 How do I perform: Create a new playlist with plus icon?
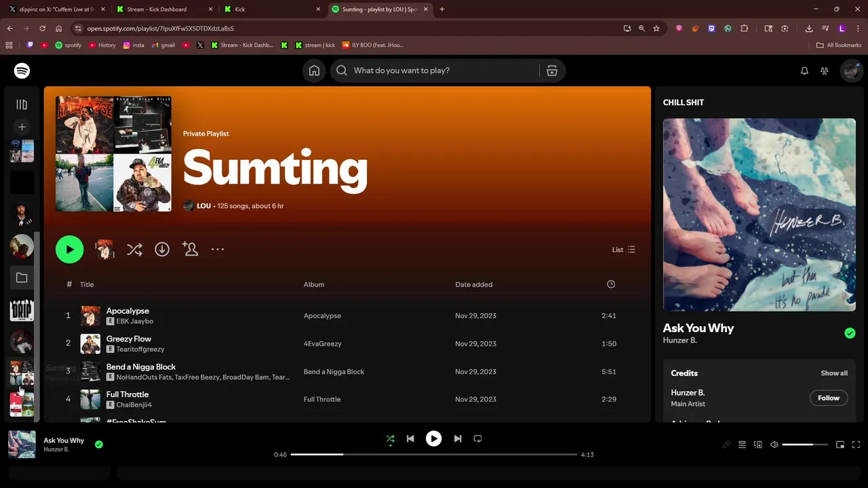22,127
